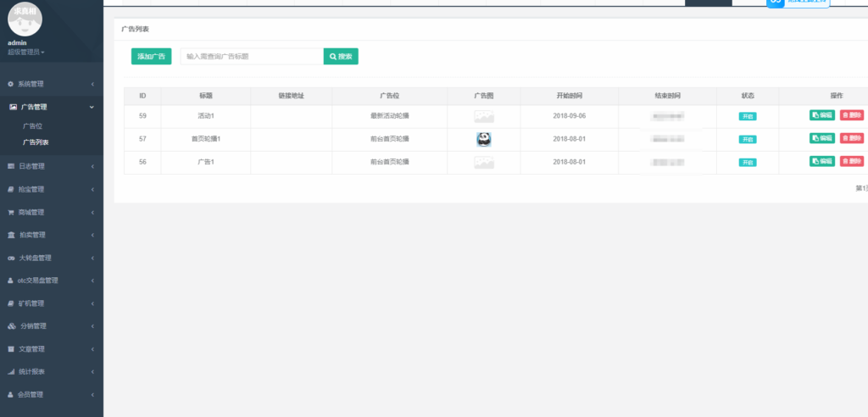Screen dimensions: 868x417
Task: Click the 日志管理 icon in sidebar
Action: pos(11,166)
